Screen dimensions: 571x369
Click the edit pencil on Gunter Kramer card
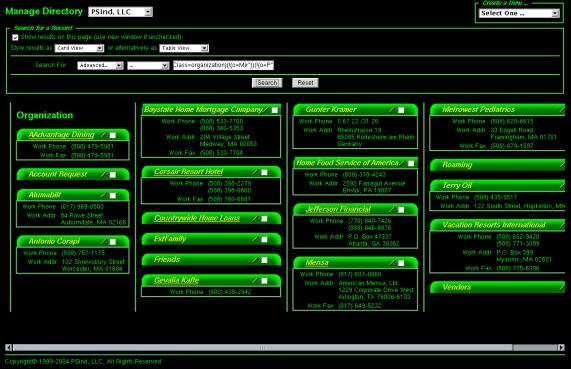[x=392, y=109]
